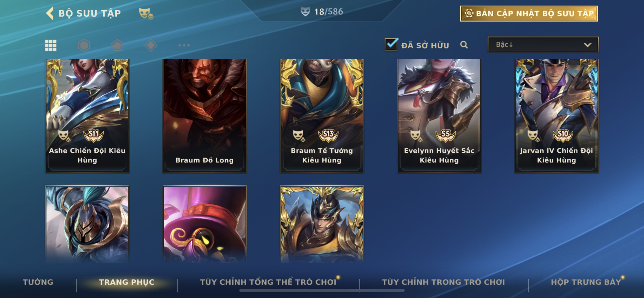The width and height of the screenshot is (644, 298).
Task: Select Jarvan IV Chiến Đội Kiêu Hùng card
Action: 557,116
